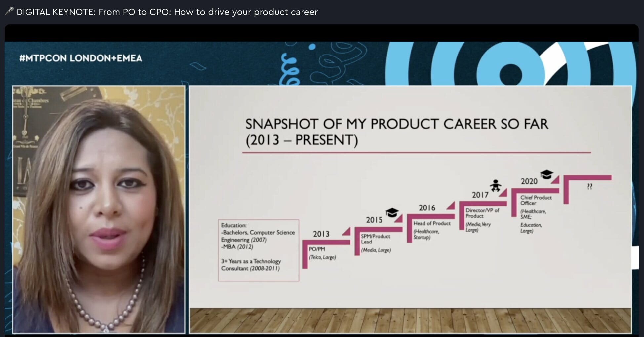The width and height of the screenshot is (644, 337).
Task: Click the Education details box on the slide
Action: [258, 250]
